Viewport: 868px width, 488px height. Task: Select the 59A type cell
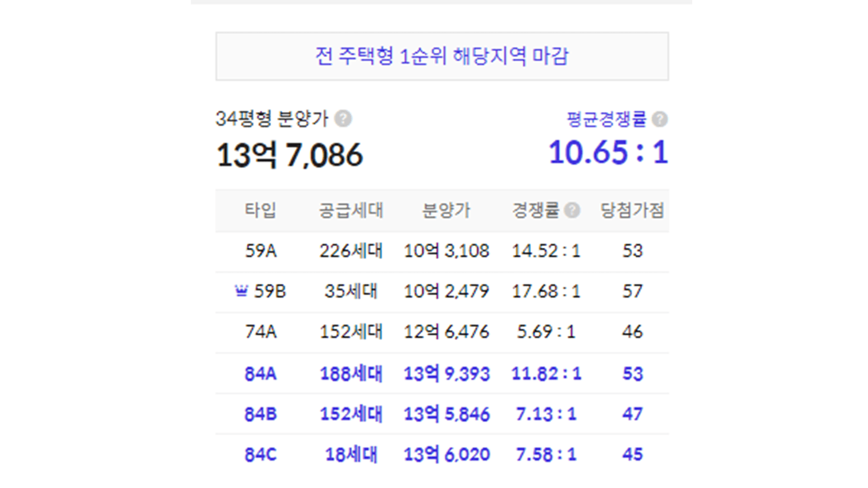pos(261,251)
